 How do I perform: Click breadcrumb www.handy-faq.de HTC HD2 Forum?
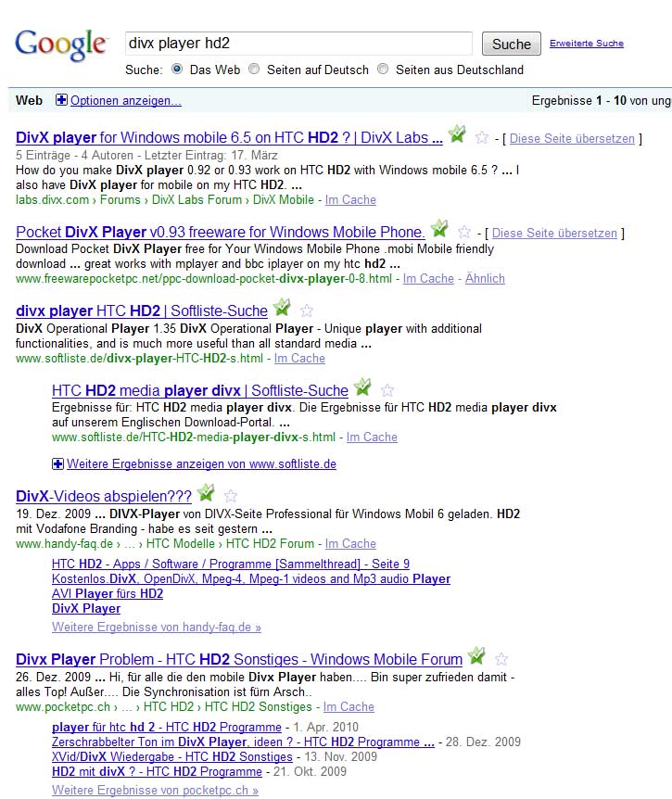[165, 544]
